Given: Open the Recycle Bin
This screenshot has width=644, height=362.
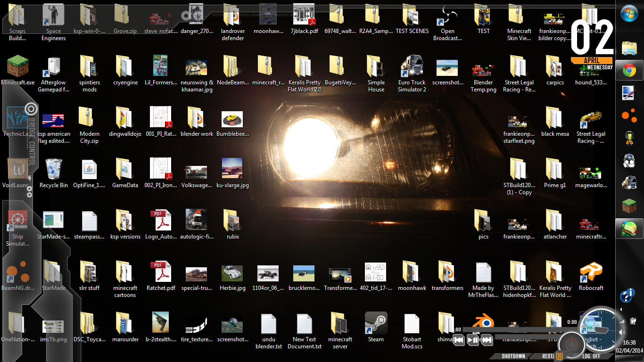Looking at the screenshot, I should pyautogui.click(x=53, y=174).
